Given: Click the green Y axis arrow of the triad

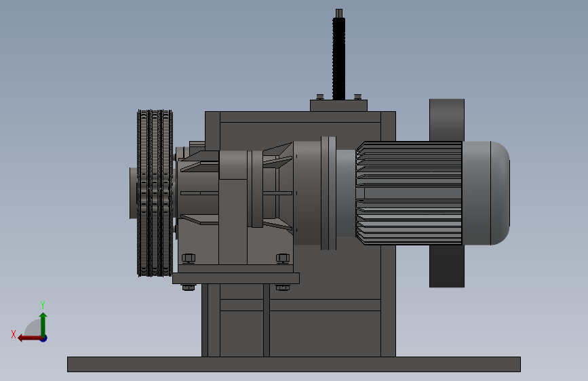Looking at the screenshot, I should pyautogui.click(x=43, y=324).
